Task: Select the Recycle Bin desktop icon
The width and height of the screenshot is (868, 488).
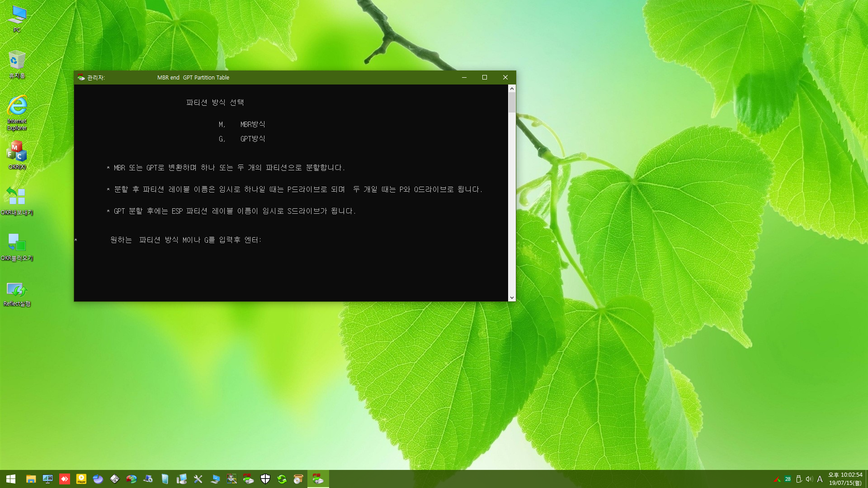Action: (17, 64)
